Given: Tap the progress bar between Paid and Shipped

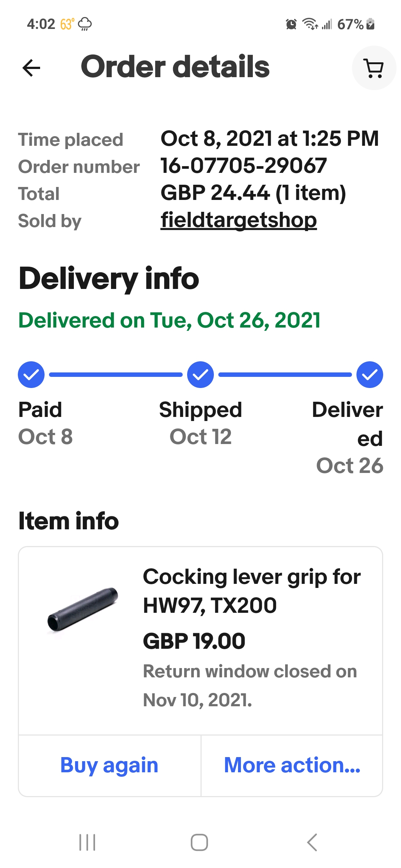Looking at the screenshot, I should [116, 375].
